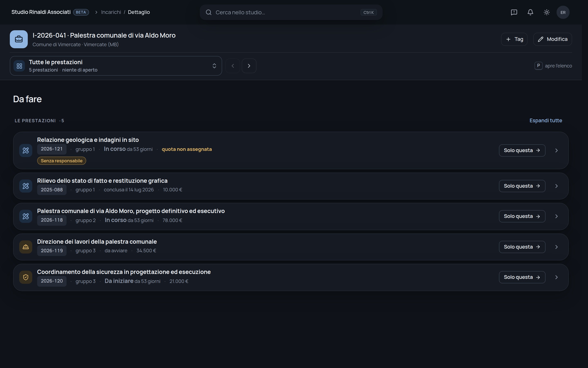
Task: Click code 2025-088 chip
Action: tap(52, 190)
